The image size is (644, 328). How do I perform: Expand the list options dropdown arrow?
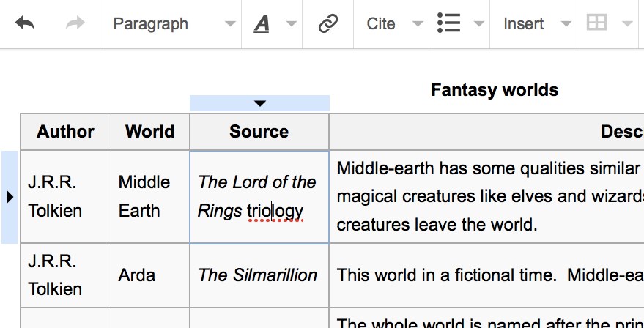tap(479, 24)
